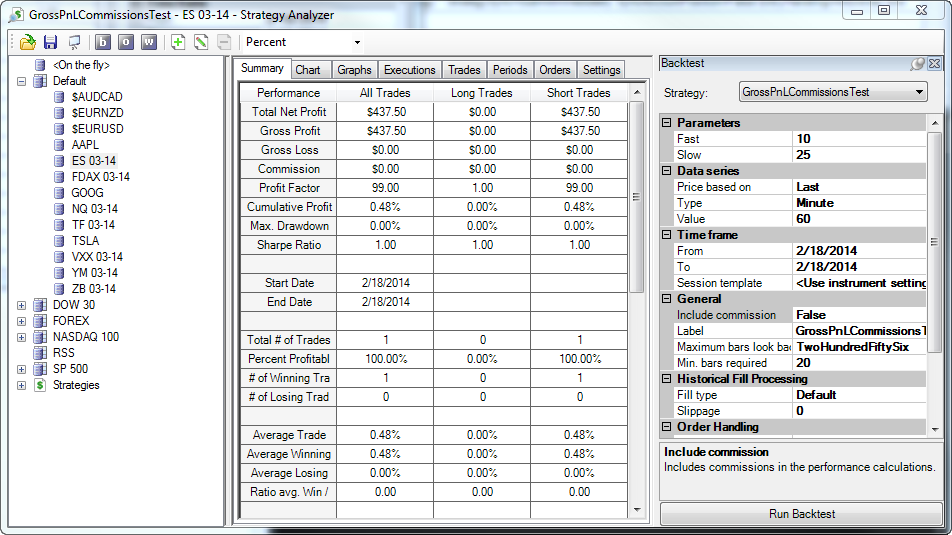Click the database icon beside SP 500
The height and width of the screenshot is (535, 952).
pos(40,369)
